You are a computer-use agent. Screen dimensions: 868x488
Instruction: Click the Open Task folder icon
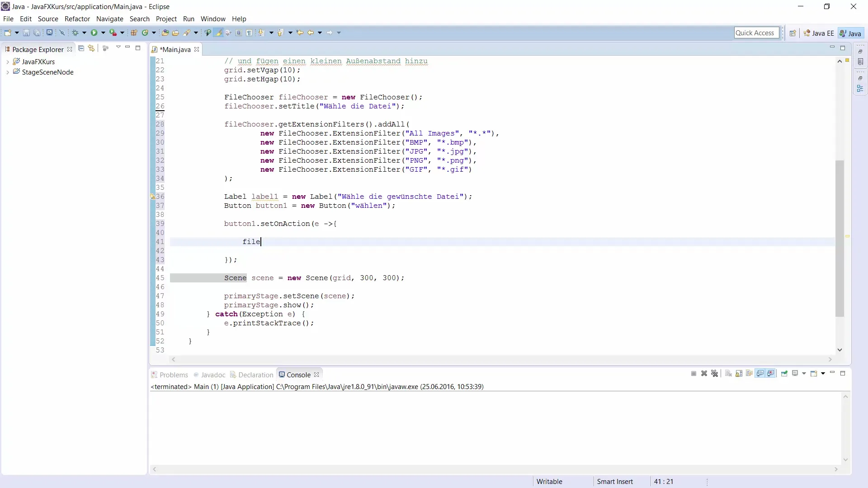click(175, 33)
